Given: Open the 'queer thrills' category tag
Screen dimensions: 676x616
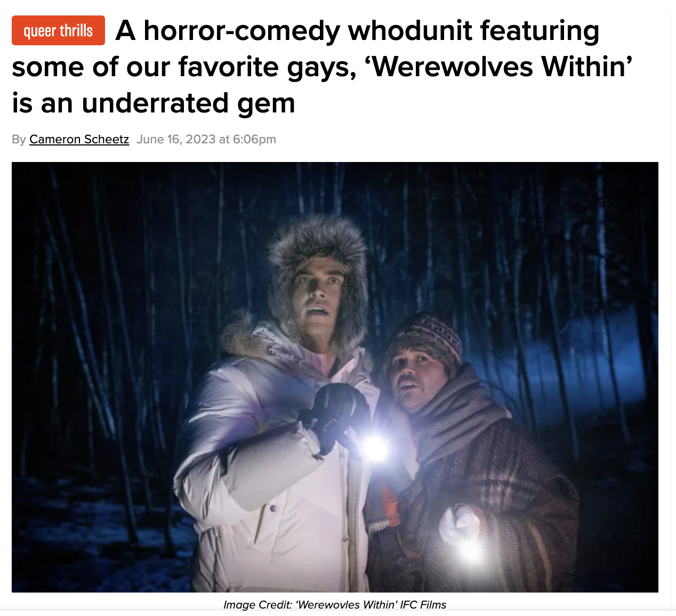Looking at the screenshot, I should (x=58, y=31).
